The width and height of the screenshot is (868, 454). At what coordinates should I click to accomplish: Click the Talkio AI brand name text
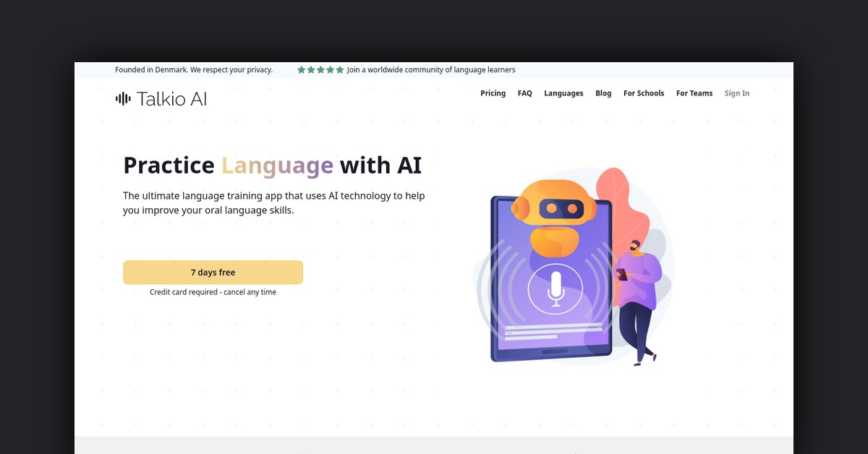click(x=171, y=99)
